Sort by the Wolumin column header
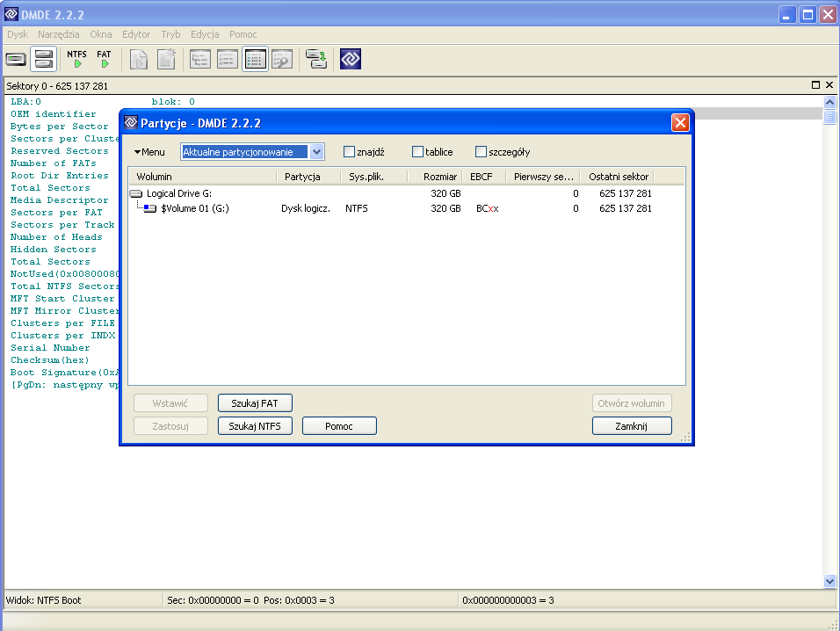 202,177
